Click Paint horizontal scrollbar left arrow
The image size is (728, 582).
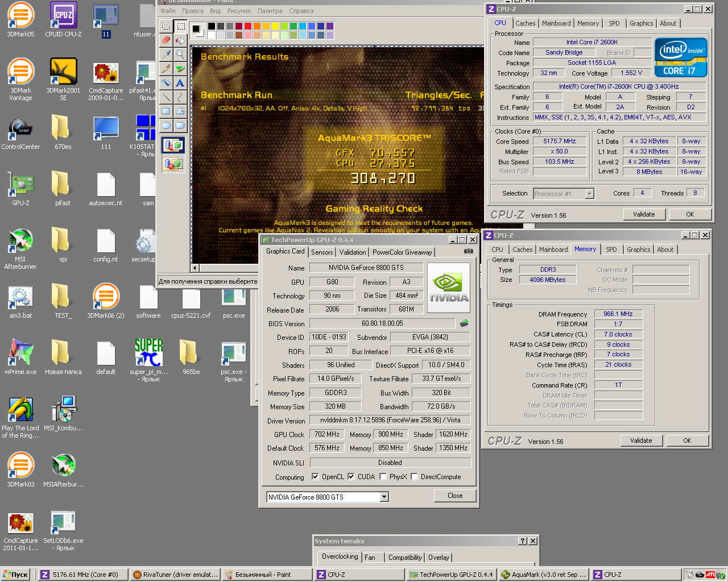click(x=195, y=268)
